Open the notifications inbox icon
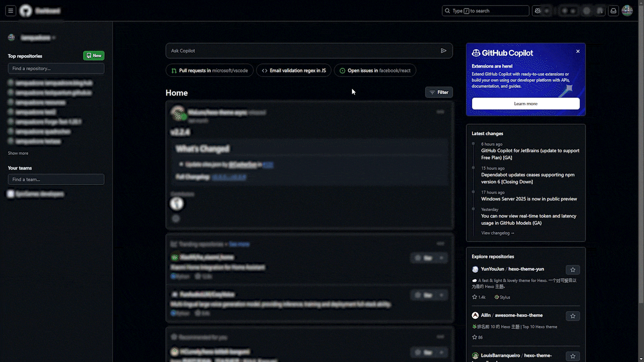The width and height of the screenshot is (644, 362). point(613,11)
